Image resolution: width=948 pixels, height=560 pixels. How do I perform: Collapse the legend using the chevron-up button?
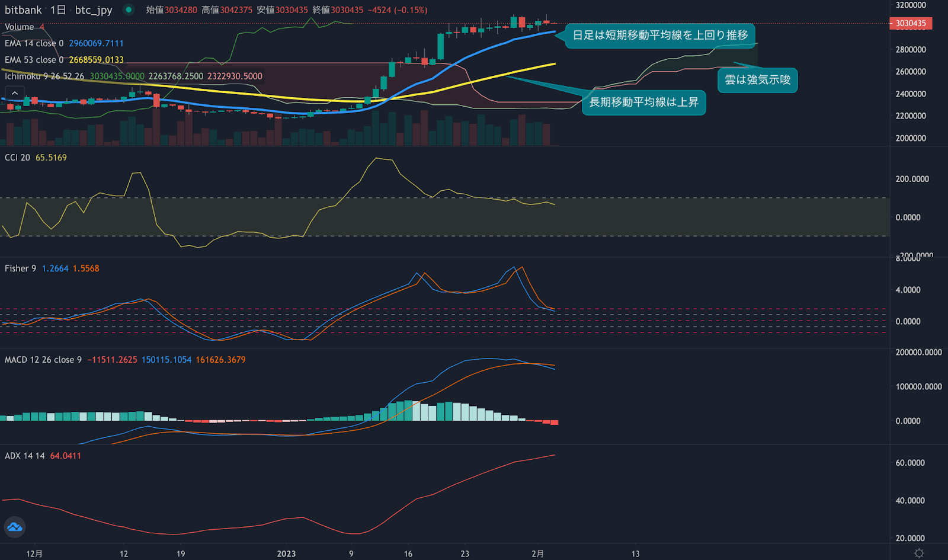pyautogui.click(x=14, y=92)
